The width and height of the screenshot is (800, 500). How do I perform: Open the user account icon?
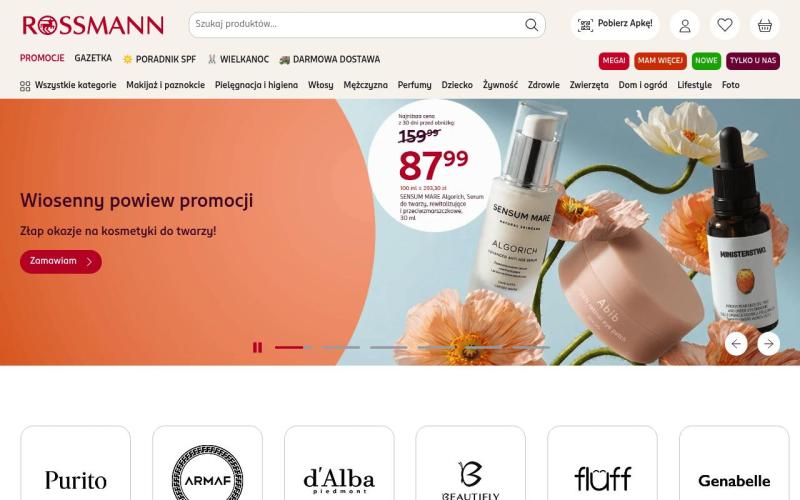[x=685, y=25]
